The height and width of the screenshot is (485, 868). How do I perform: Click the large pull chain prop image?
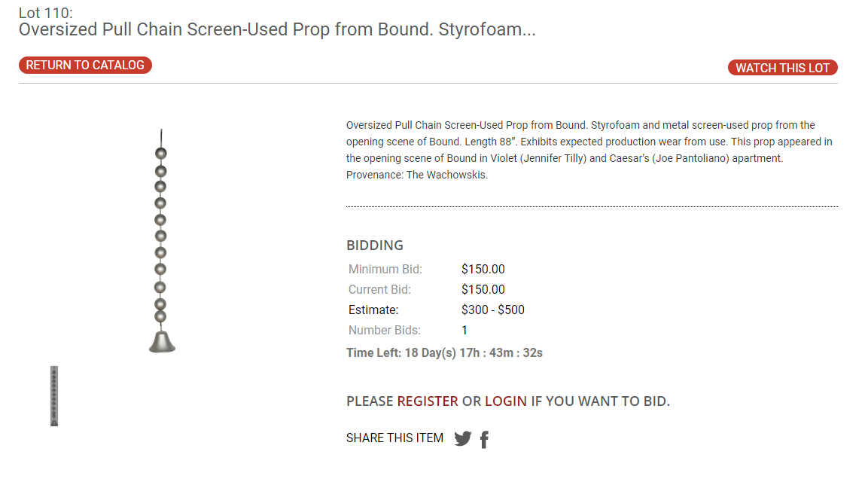coord(162,241)
